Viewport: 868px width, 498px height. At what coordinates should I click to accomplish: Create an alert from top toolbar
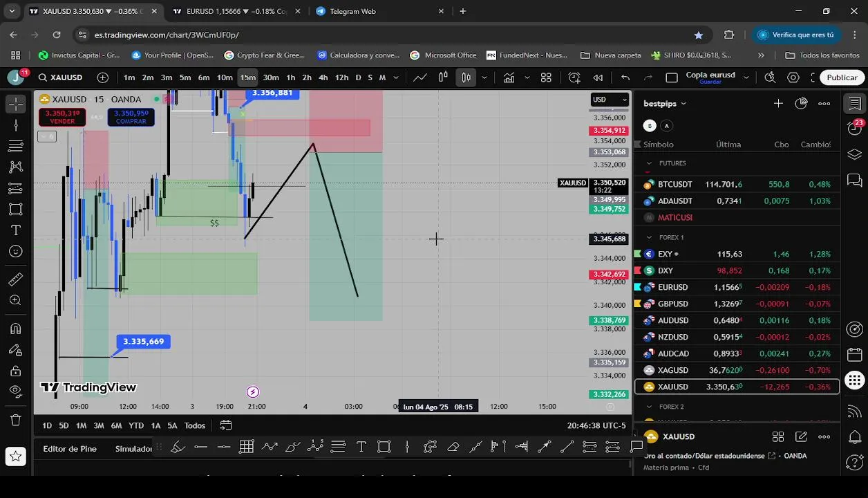(x=574, y=77)
